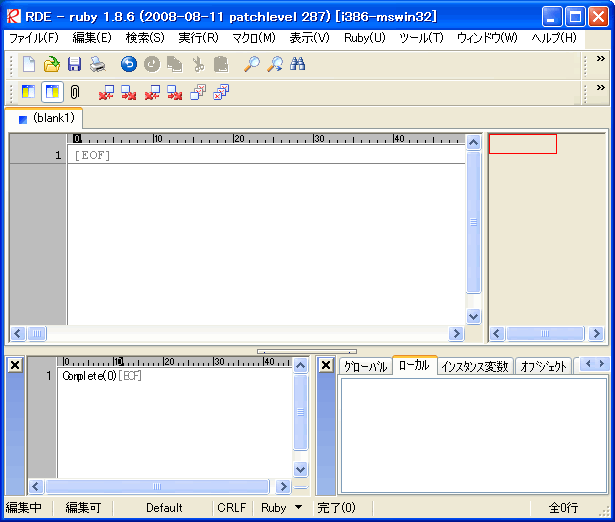Toggle the first panel layout icon

29,93
